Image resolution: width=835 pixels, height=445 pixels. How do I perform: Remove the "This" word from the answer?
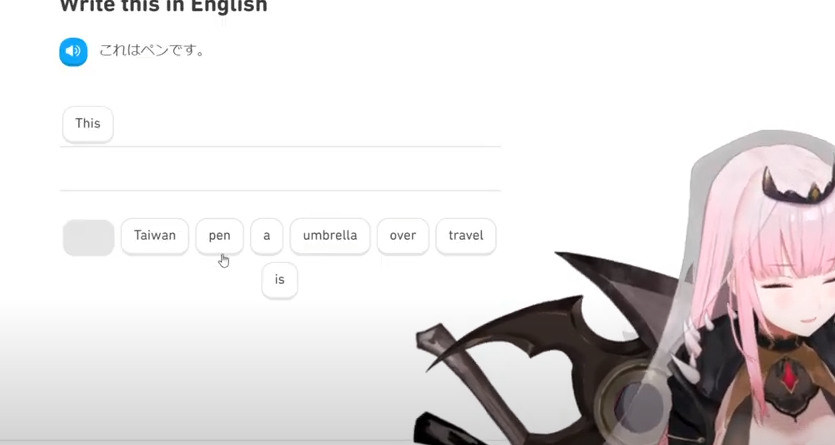tap(88, 124)
